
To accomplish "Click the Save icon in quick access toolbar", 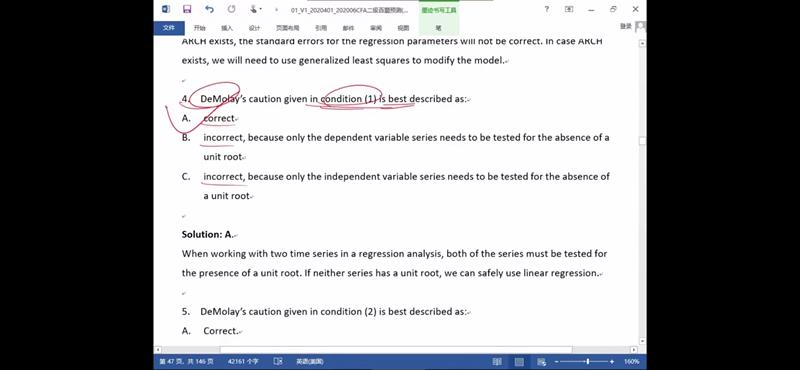I will click(187, 9).
